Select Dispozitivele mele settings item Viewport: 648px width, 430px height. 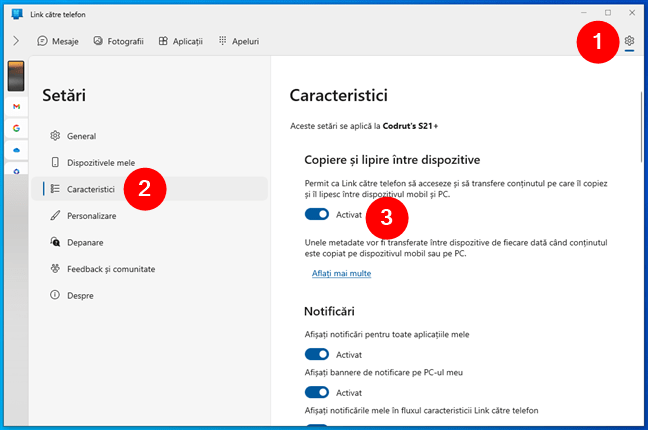[150, 162]
